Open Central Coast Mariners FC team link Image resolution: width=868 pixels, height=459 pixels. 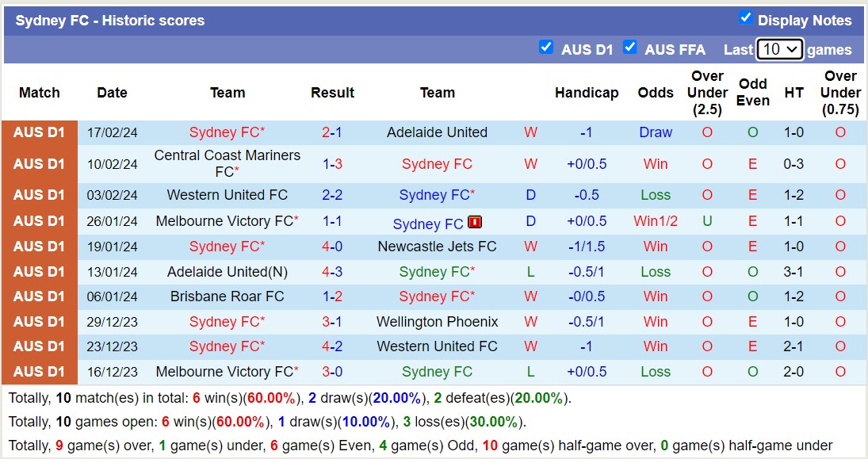coord(227,163)
